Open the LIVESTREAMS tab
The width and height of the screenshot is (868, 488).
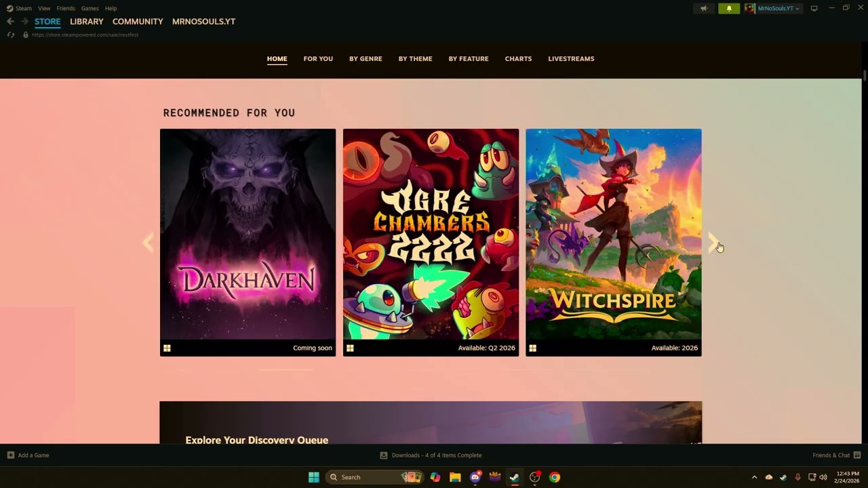click(x=571, y=59)
